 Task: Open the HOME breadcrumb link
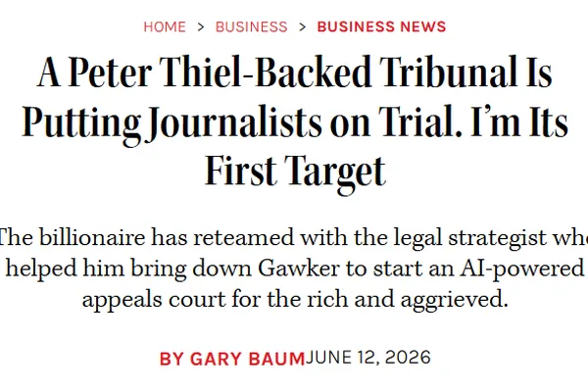165,27
